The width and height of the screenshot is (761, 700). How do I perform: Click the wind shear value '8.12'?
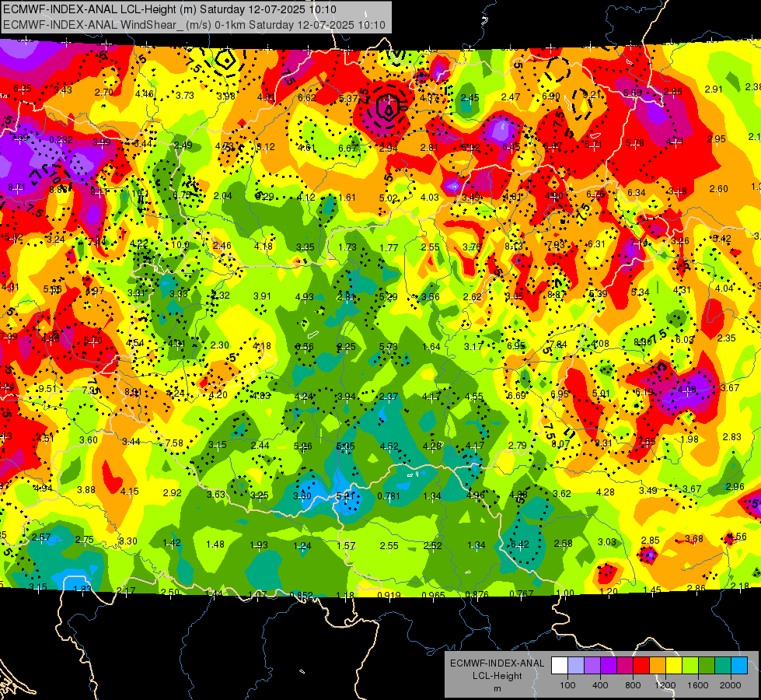(x=266, y=147)
